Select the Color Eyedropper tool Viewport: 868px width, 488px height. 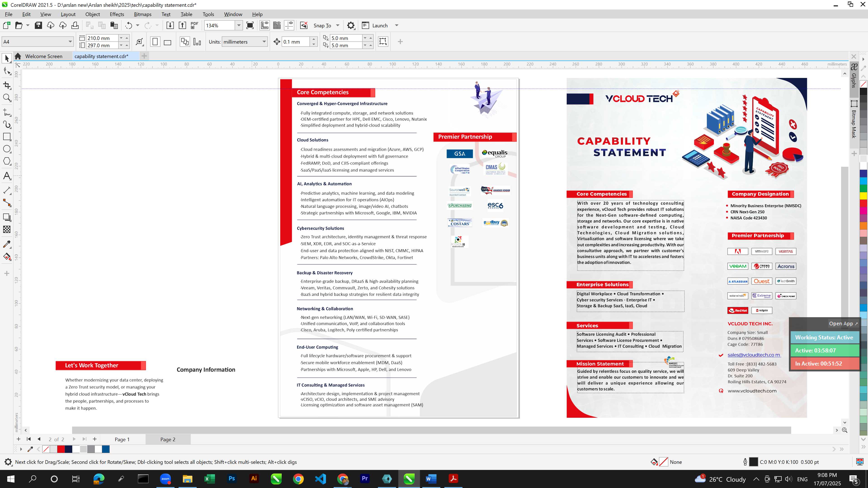coord(7,244)
